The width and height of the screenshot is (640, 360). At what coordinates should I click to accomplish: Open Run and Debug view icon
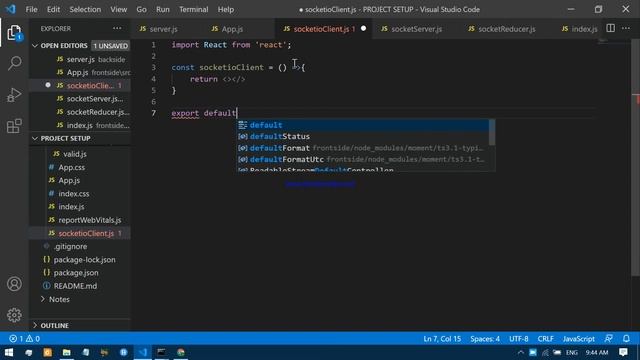pos(14,95)
